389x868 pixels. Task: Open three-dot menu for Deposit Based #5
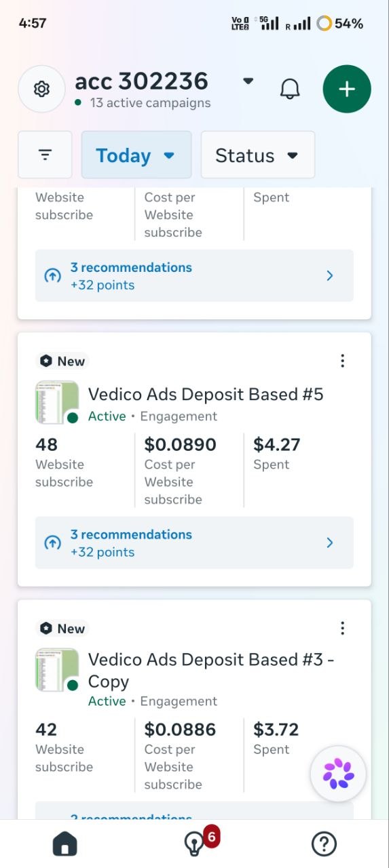point(343,361)
